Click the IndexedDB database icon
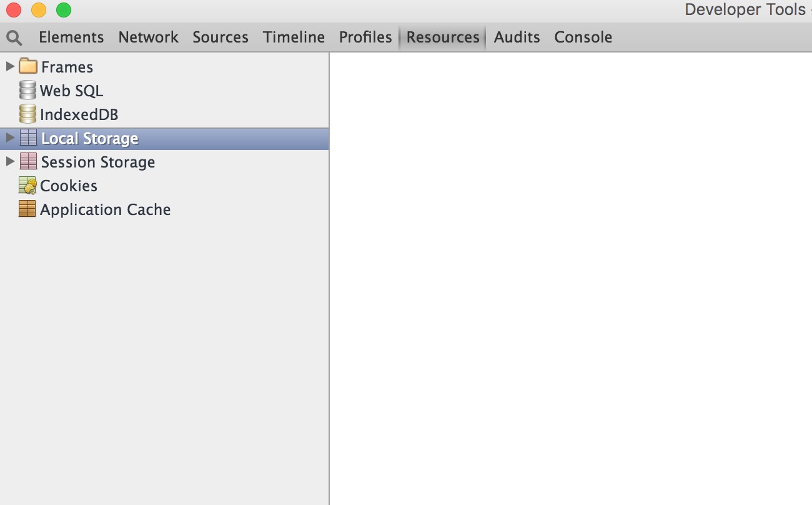This screenshot has height=505, width=812. pos(27,114)
